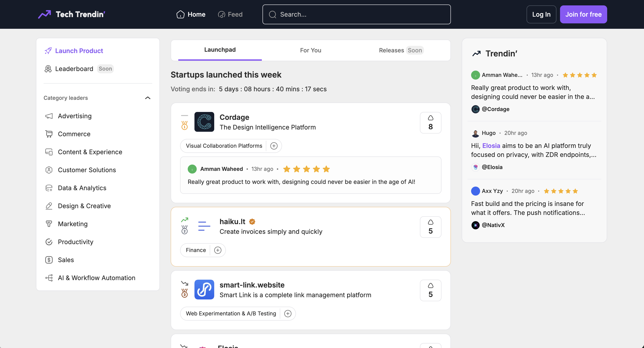Click the Advertising megaphone icon
Screen dimensions: 644x348
[49, 116]
